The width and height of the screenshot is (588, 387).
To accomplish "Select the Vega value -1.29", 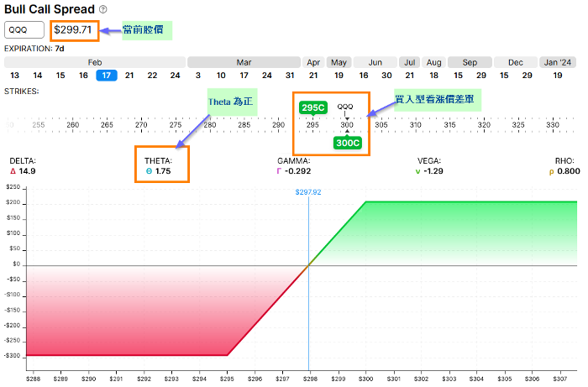I will [x=433, y=171].
